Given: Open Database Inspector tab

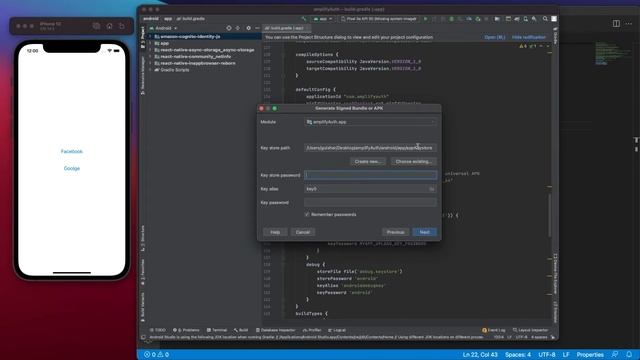Looking at the screenshot, I should coord(276,330).
